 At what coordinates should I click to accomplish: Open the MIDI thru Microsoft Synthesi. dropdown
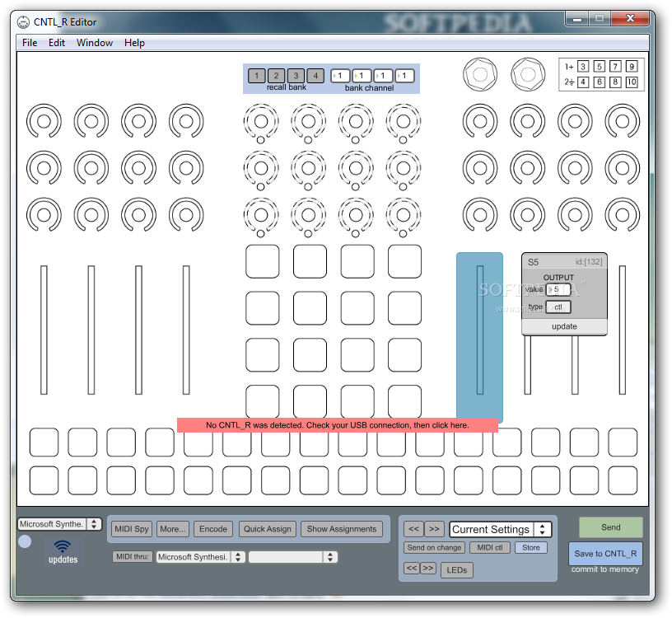[200, 557]
